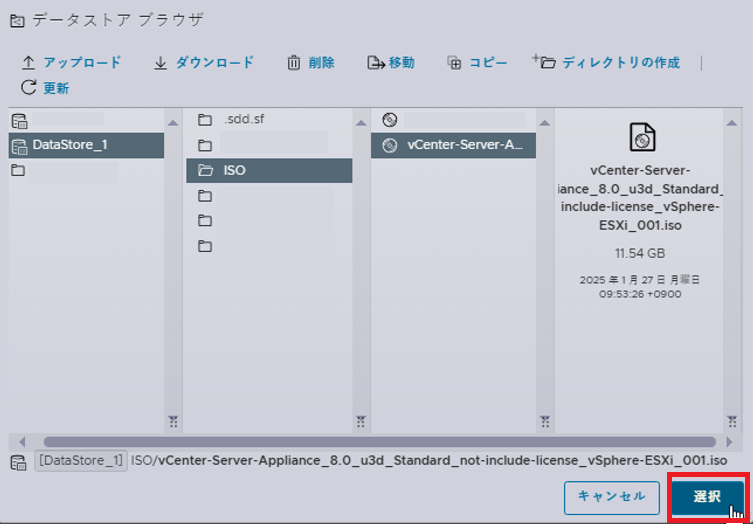The height and width of the screenshot is (524, 753).
Task: Click the ISO file path text
Action: [x=429, y=461]
